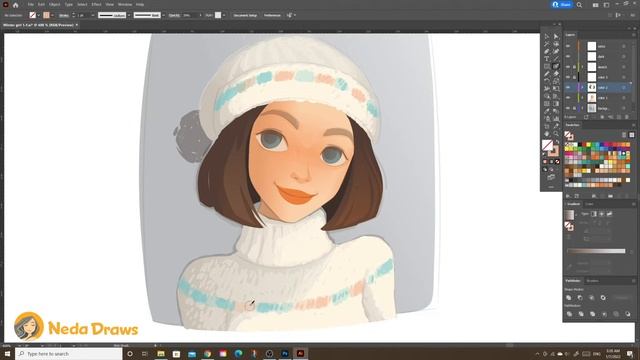This screenshot has width=640, height=360.
Task: Click the toolbar Fill color box
Action: pyautogui.click(x=547, y=145)
